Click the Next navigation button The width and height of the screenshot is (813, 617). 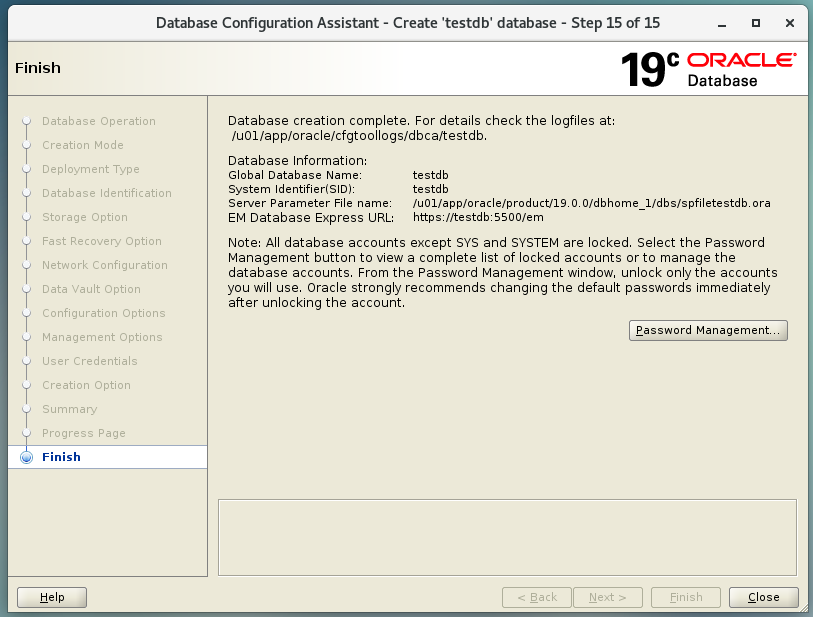608,597
